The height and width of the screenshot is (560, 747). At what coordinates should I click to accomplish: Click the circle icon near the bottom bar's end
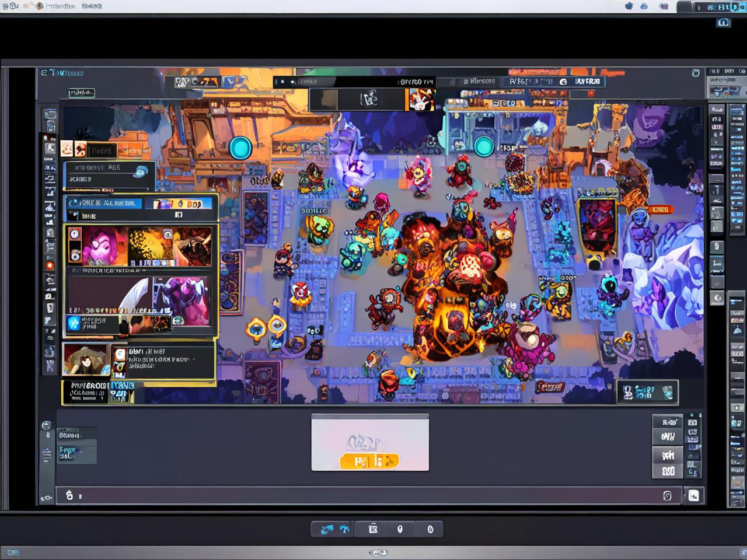[x=668, y=496]
